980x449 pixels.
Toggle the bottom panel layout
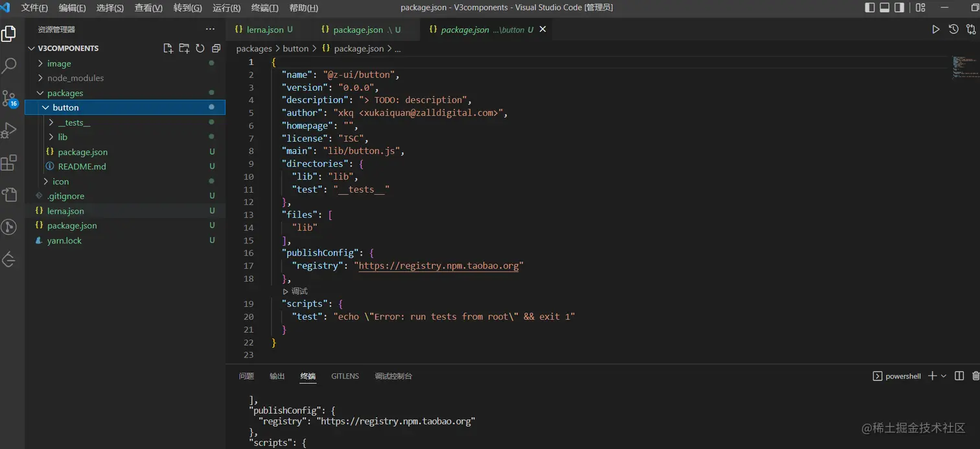[x=885, y=8]
